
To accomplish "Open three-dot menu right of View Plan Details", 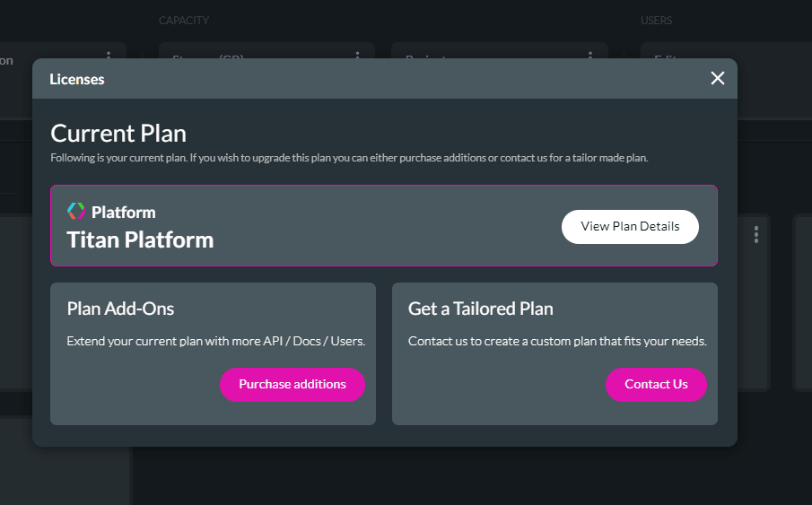I will pyautogui.click(x=756, y=234).
